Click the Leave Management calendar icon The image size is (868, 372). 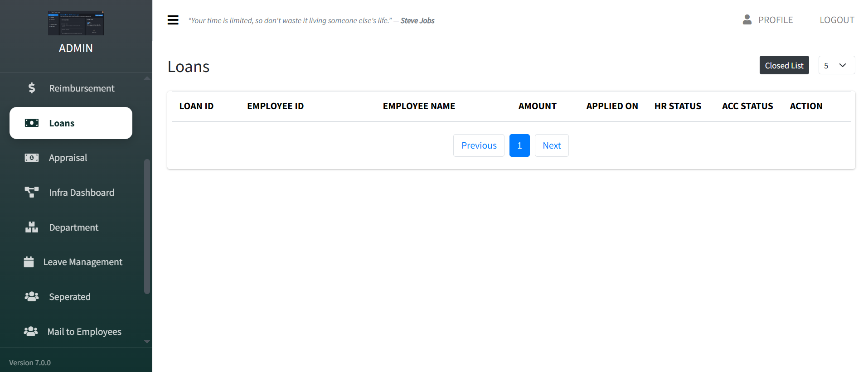(x=29, y=262)
